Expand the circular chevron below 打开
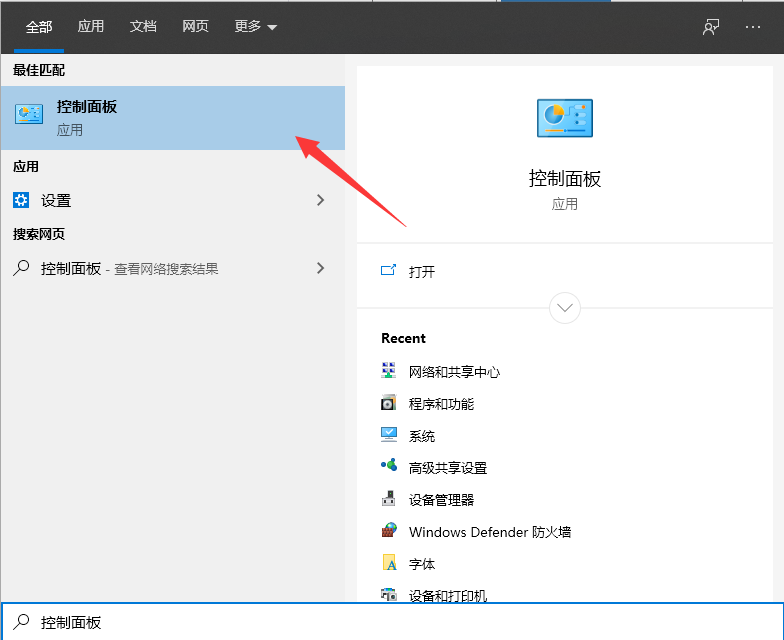784x640 pixels. tap(565, 307)
